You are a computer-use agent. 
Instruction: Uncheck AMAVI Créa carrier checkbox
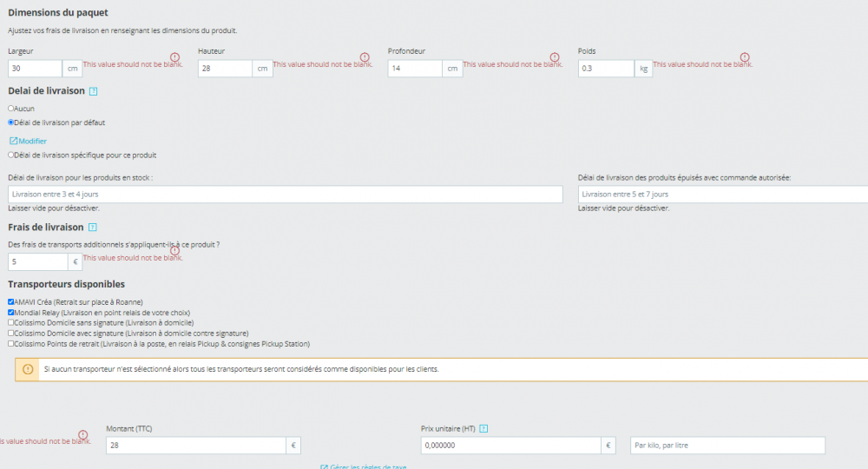pos(10,301)
